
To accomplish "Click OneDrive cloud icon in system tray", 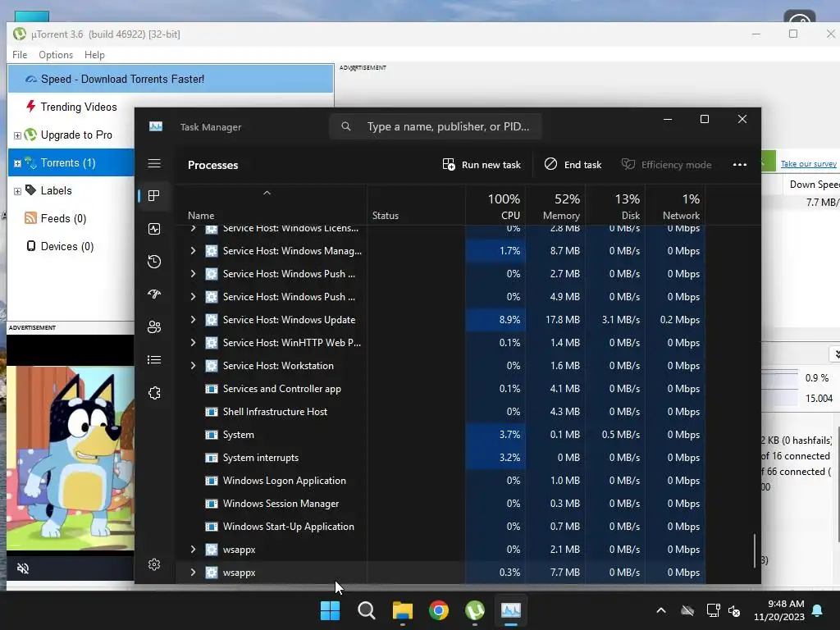I will click(x=687, y=610).
